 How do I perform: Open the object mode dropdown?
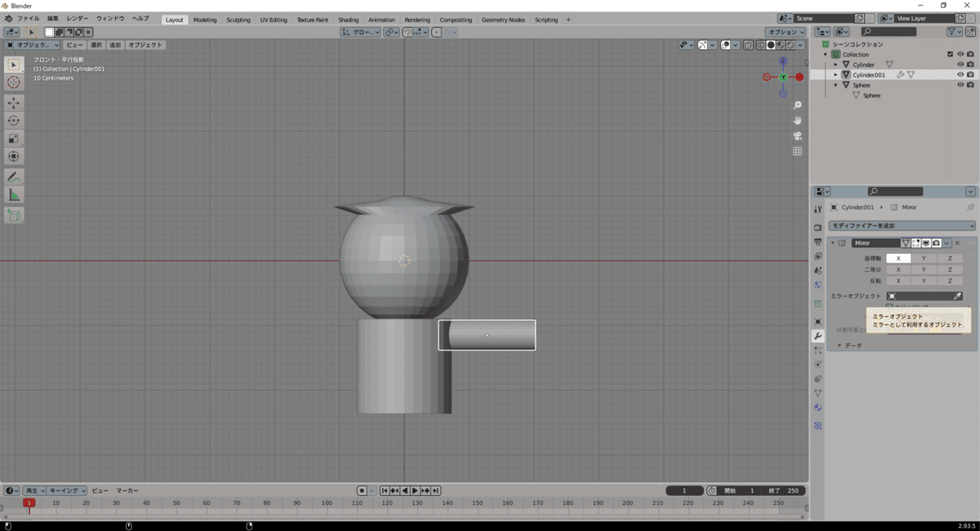pos(33,45)
